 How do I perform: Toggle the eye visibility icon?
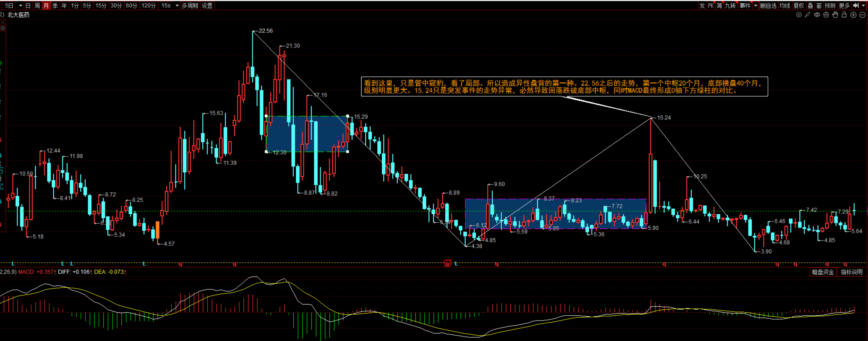point(817,15)
